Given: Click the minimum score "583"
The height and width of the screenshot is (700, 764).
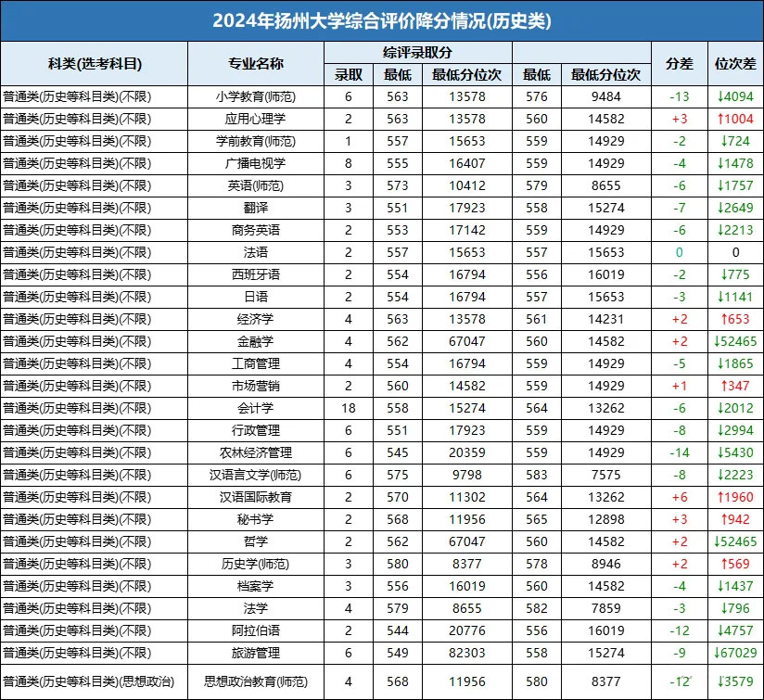Looking at the screenshot, I should [537, 475].
